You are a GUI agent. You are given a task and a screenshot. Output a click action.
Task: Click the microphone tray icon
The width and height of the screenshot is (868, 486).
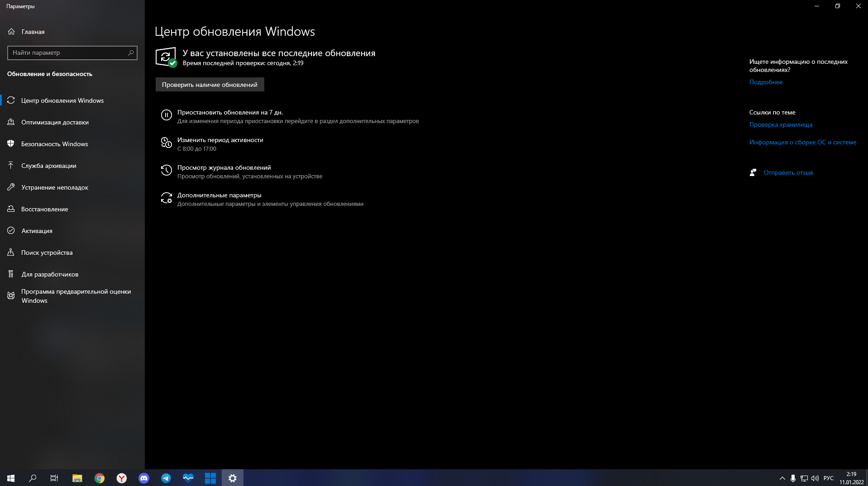click(x=793, y=478)
